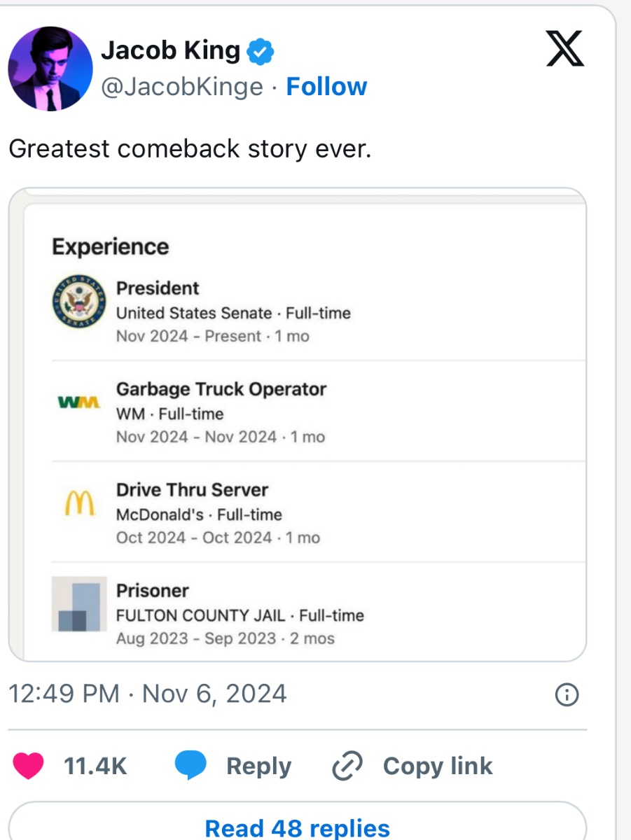This screenshot has height=840, width=631.
Task: Click the WM company logo
Action: 78,402
